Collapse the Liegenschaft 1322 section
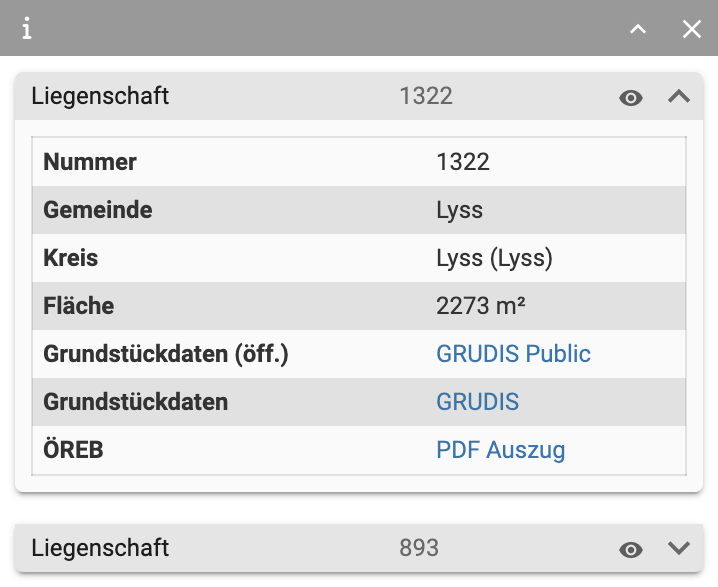The height and width of the screenshot is (587, 718). point(679,97)
